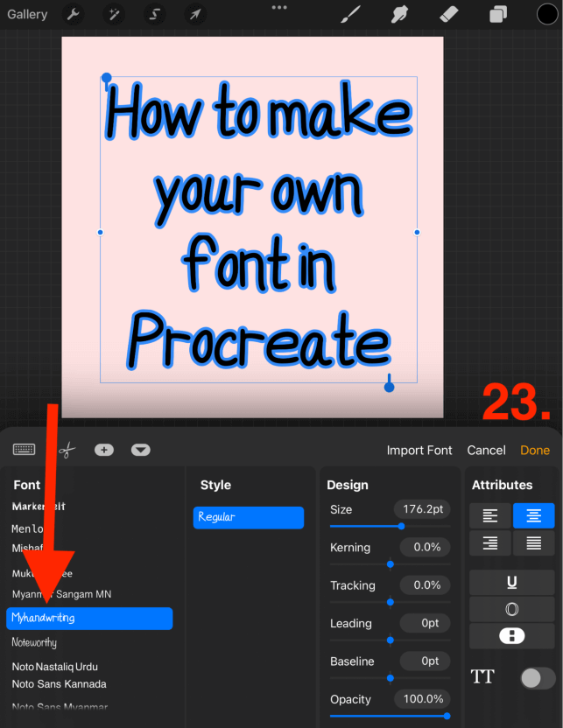Return to the Gallery
The image size is (563, 728).
(x=27, y=14)
